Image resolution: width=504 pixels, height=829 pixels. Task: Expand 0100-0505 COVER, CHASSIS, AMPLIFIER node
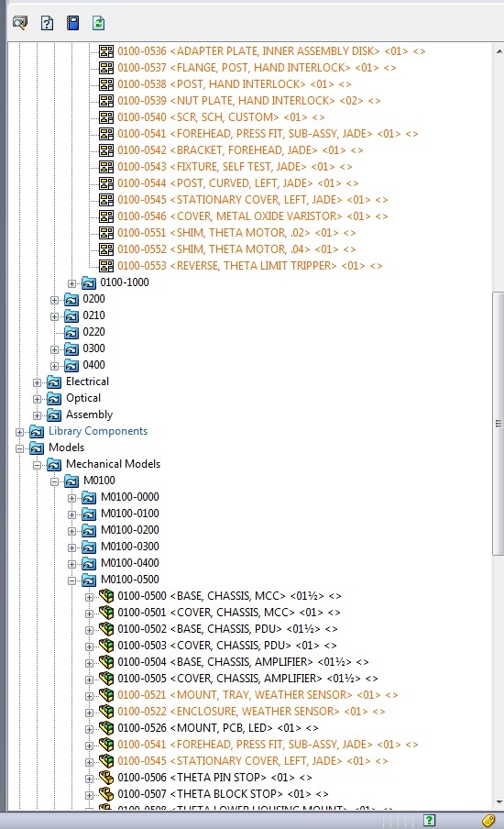(x=89, y=680)
